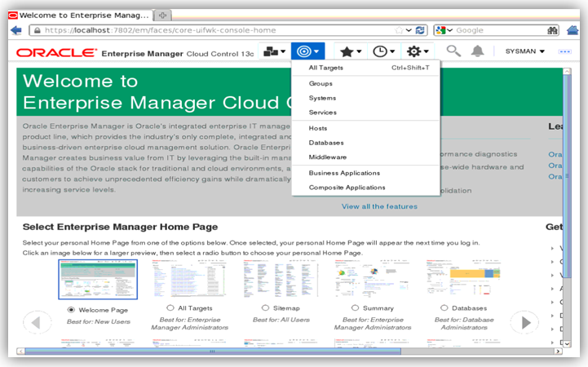Choose All Targets in the Targets menu

click(365, 68)
